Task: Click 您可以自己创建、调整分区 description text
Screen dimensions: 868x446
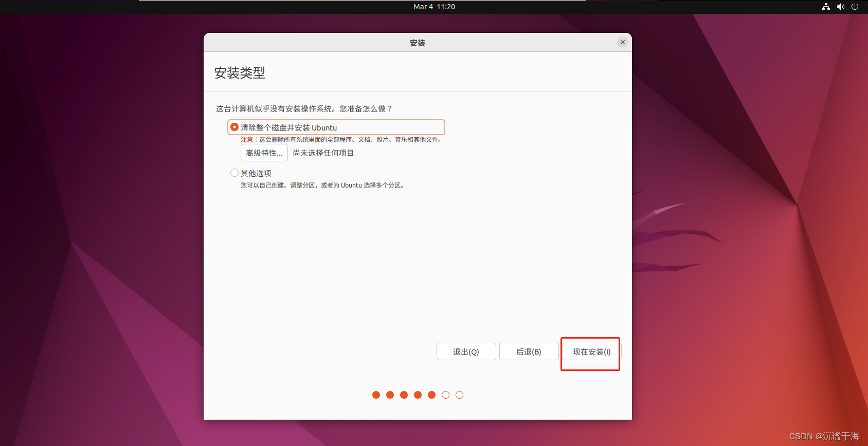Action: [x=323, y=185]
